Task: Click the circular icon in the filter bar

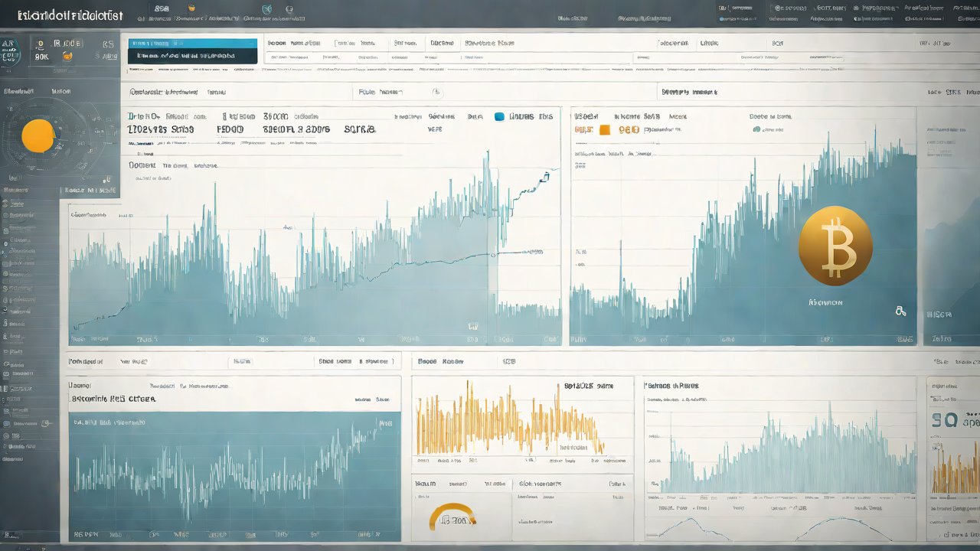Action: pyautogui.click(x=437, y=92)
